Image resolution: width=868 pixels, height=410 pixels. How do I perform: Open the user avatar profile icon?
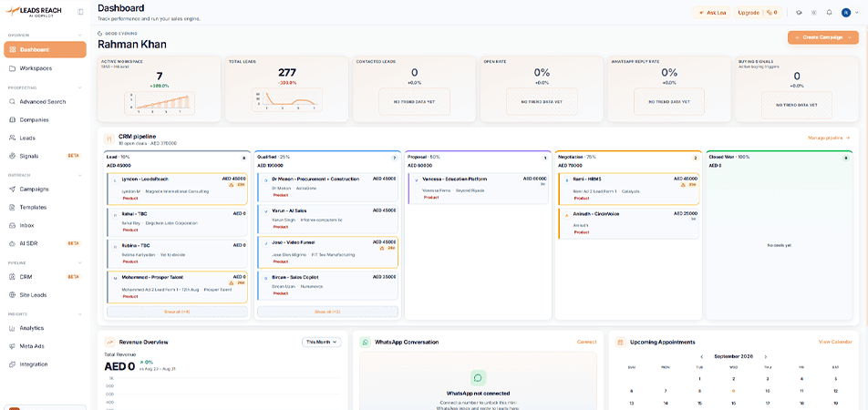click(846, 12)
